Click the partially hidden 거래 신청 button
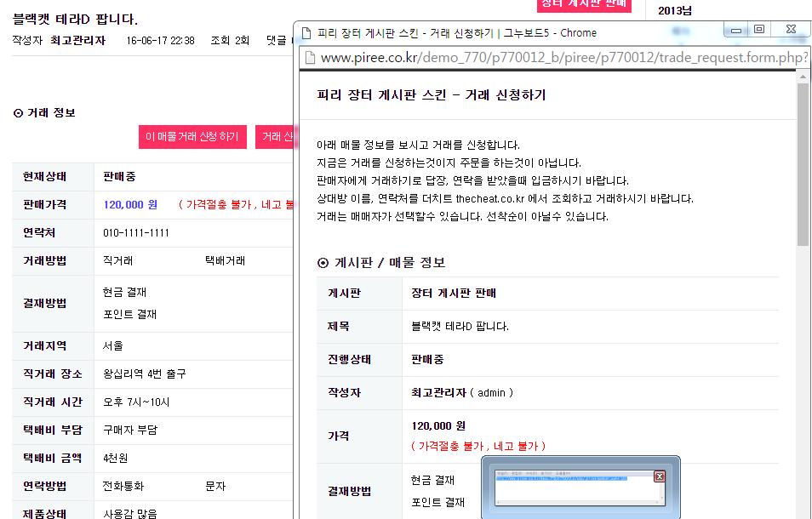This screenshot has height=519, width=812. click(275, 137)
